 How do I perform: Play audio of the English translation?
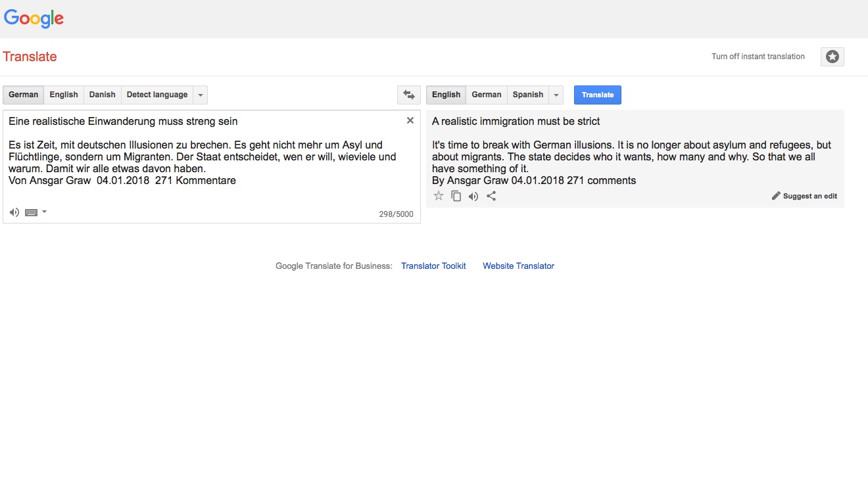pos(473,196)
